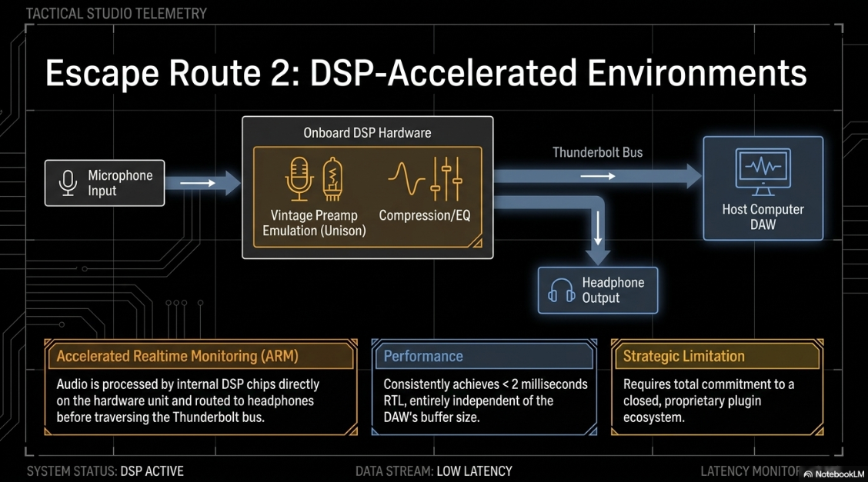Click the headphones icon in Headphone Output
This screenshot has height=482, width=868.
point(561,290)
